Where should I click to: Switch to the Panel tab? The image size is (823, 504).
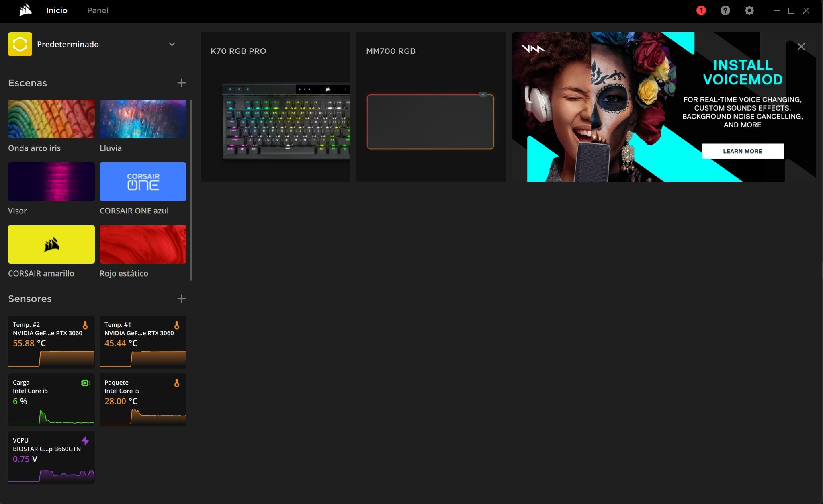pyautogui.click(x=98, y=10)
